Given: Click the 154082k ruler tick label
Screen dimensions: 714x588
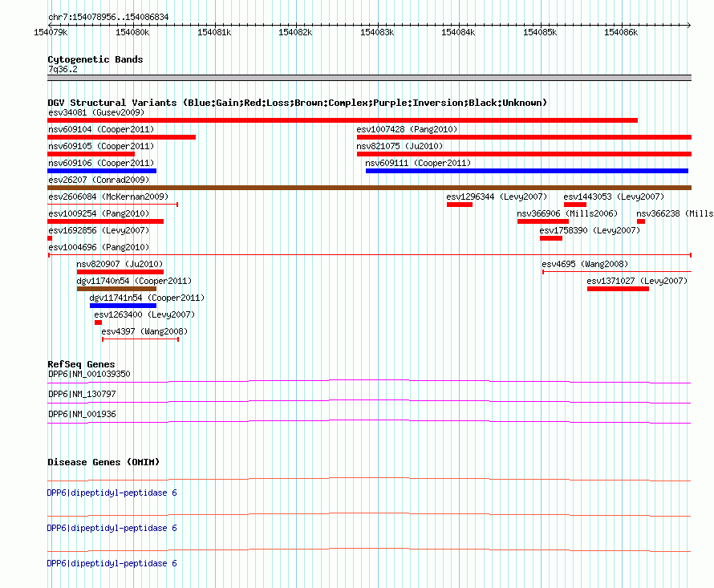Looking at the screenshot, I should [x=295, y=32].
